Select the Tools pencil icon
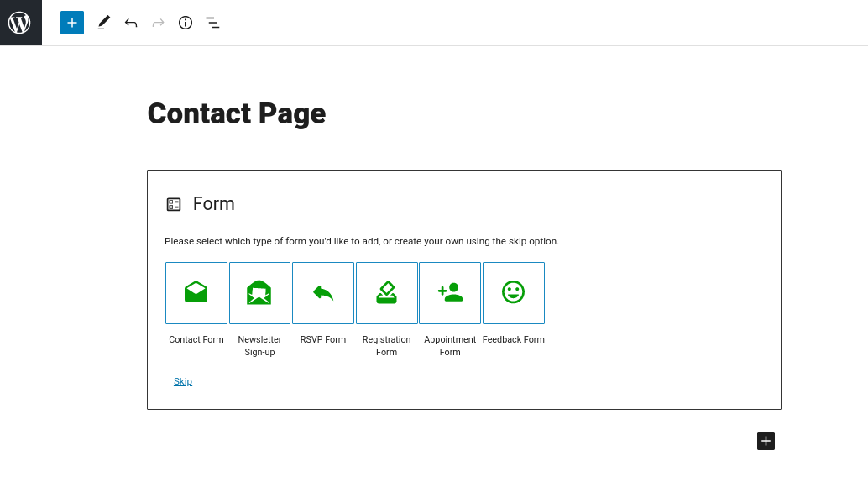 pyautogui.click(x=103, y=23)
